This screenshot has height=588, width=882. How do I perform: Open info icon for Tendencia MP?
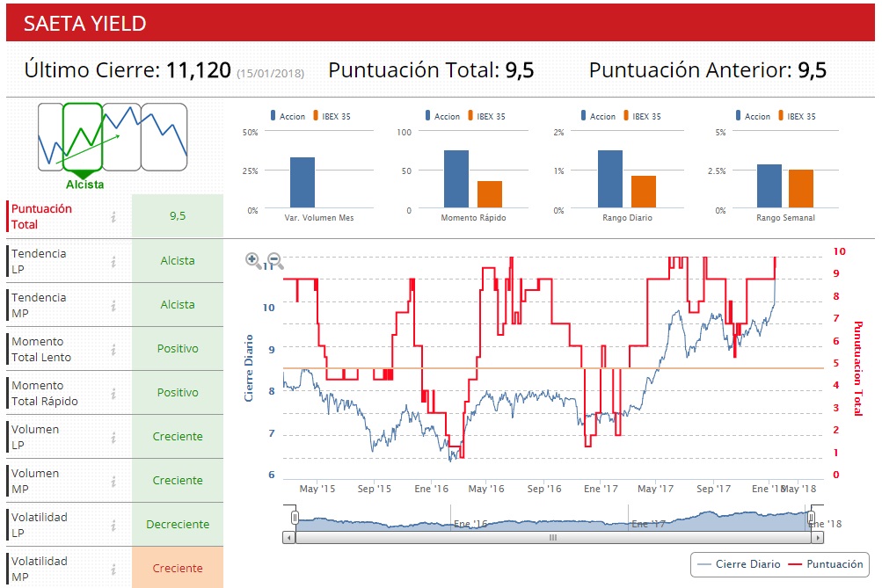tap(113, 305)
